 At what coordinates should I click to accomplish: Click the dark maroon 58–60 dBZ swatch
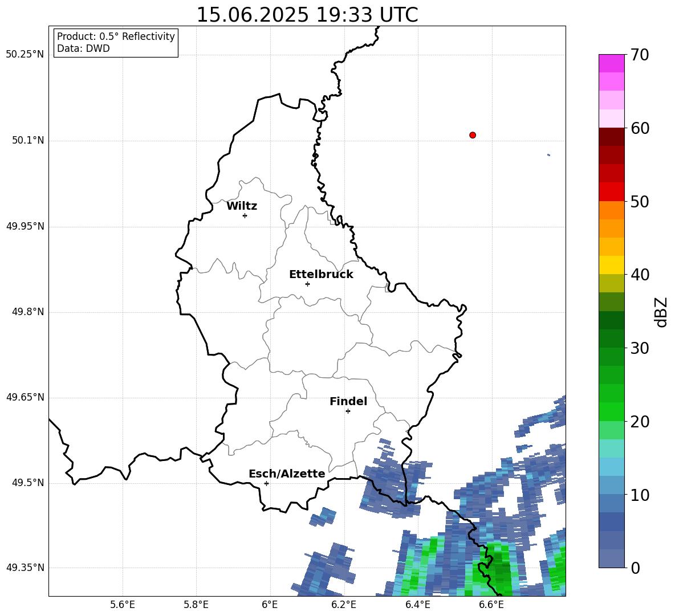tap(611, 137)
